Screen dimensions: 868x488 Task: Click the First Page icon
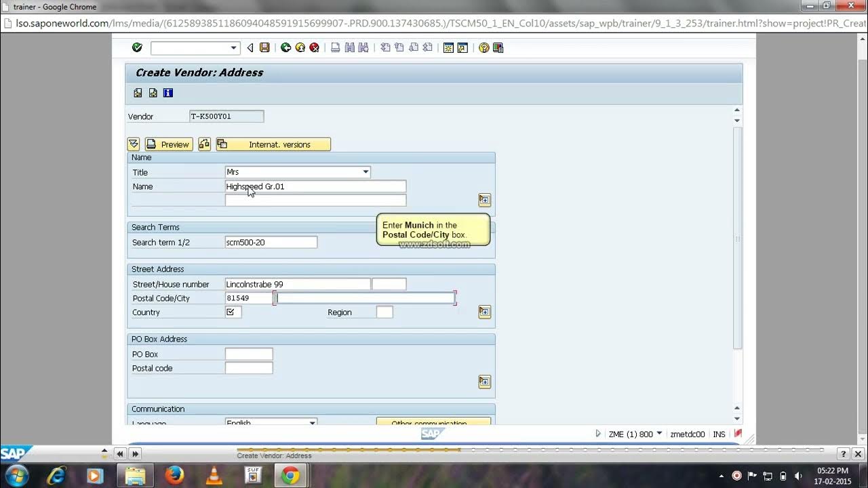coord(384,47)
